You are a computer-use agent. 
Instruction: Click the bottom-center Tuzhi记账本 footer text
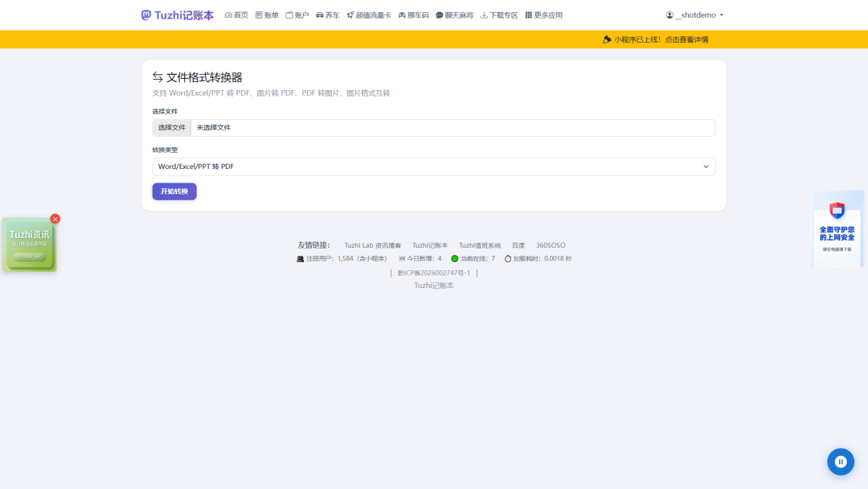click(434, 286)
